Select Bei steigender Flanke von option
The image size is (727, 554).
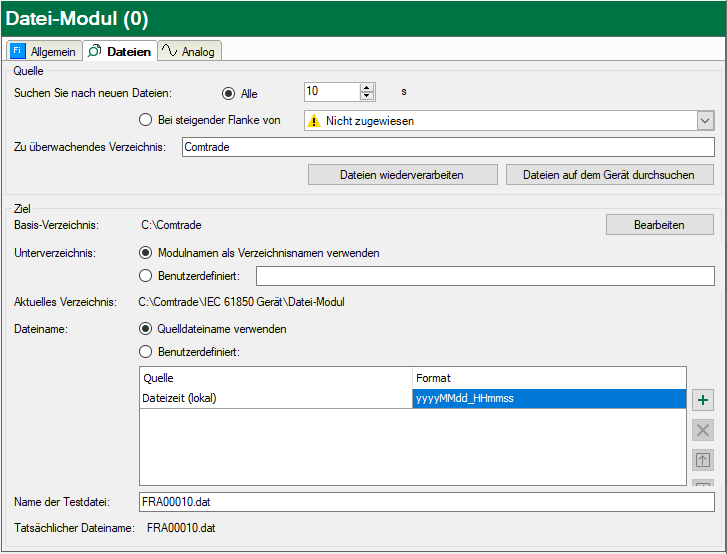(146, 121)
